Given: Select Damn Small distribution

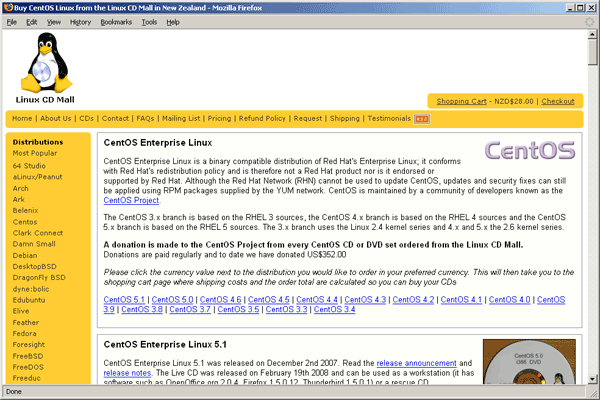Looking at the screenshot, I should tap(34, 244).
